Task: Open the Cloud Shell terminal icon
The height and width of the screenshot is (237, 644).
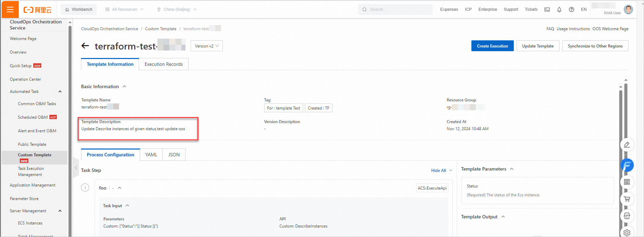Action: click(x=547, y=9)
